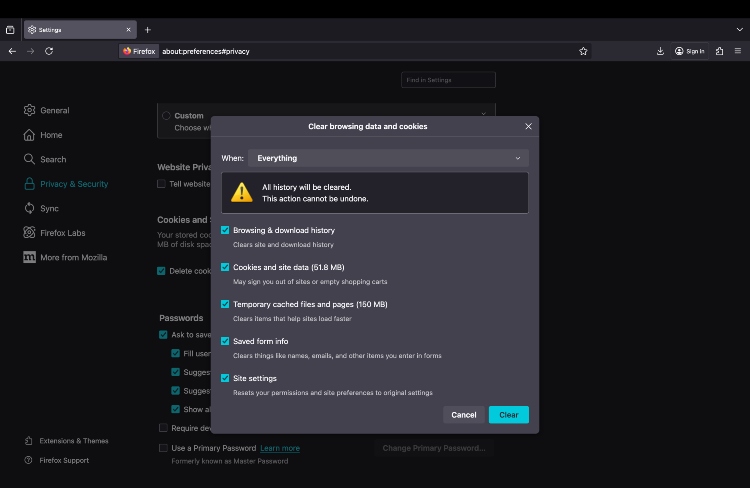Open the Search settings category
The width and height of the screenshot is (750, 488).
pos(45,159)
